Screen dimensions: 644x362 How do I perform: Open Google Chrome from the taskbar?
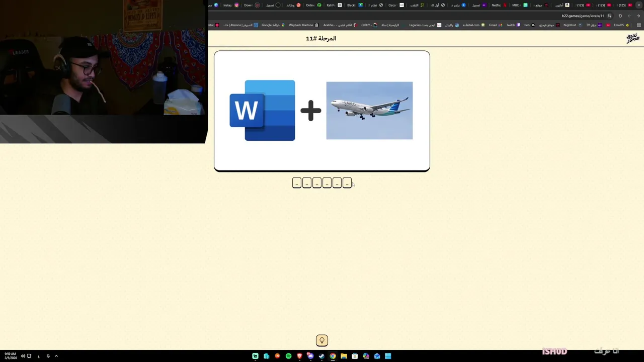pos(333,356)
